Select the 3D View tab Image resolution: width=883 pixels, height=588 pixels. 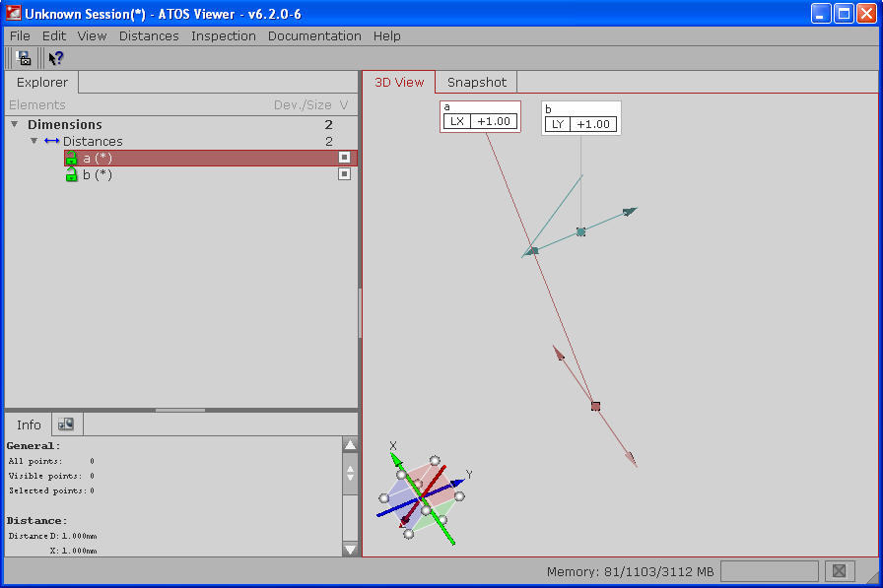pos(399,82)
